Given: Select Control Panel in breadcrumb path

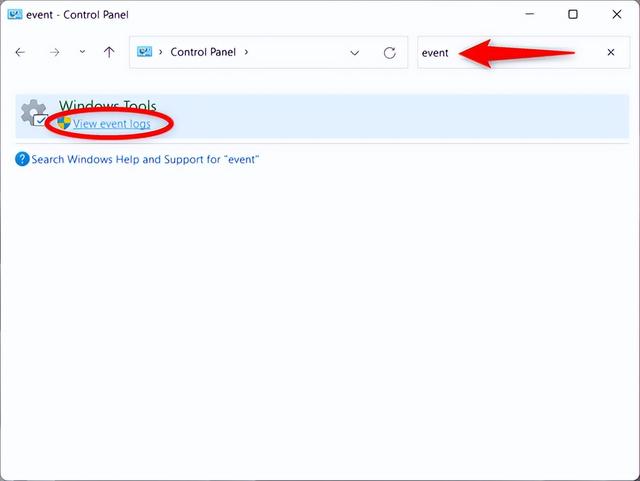Looking at the screenshot, I should click(203, 52).
